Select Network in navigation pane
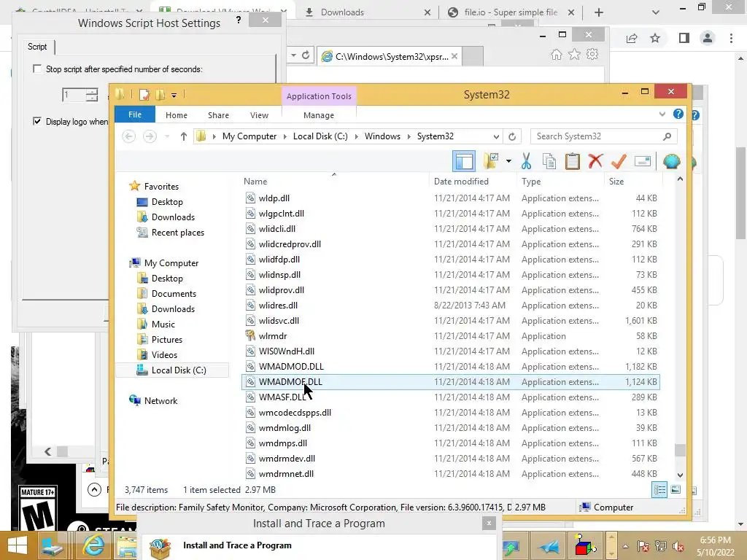The width and height of the screenshot is (747, 560). 160,401
